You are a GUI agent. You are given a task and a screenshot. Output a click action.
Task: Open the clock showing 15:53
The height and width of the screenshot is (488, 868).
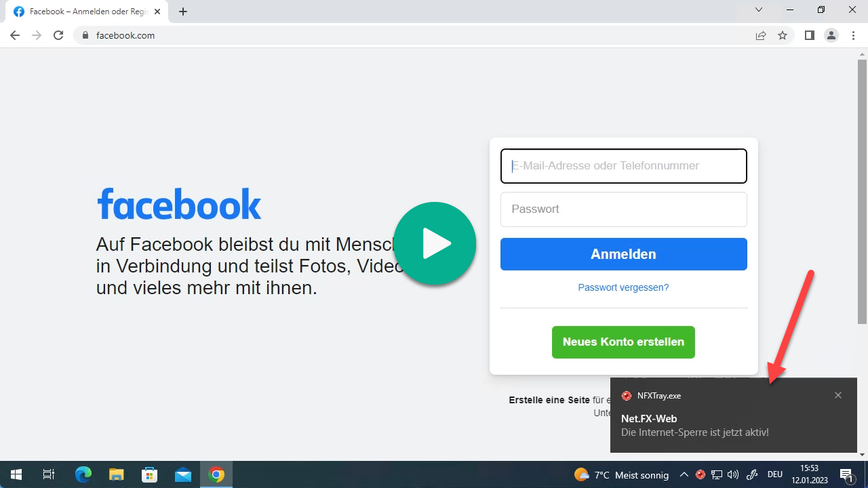809,474
